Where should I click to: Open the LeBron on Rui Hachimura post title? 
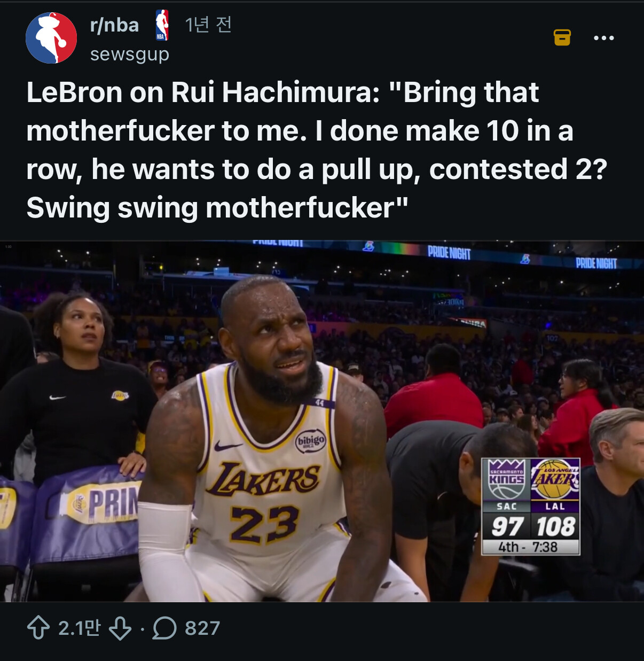pos(316,150)
